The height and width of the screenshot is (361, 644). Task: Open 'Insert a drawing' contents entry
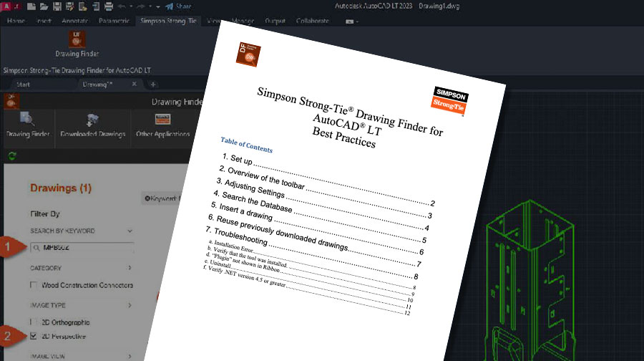[317, 228]
